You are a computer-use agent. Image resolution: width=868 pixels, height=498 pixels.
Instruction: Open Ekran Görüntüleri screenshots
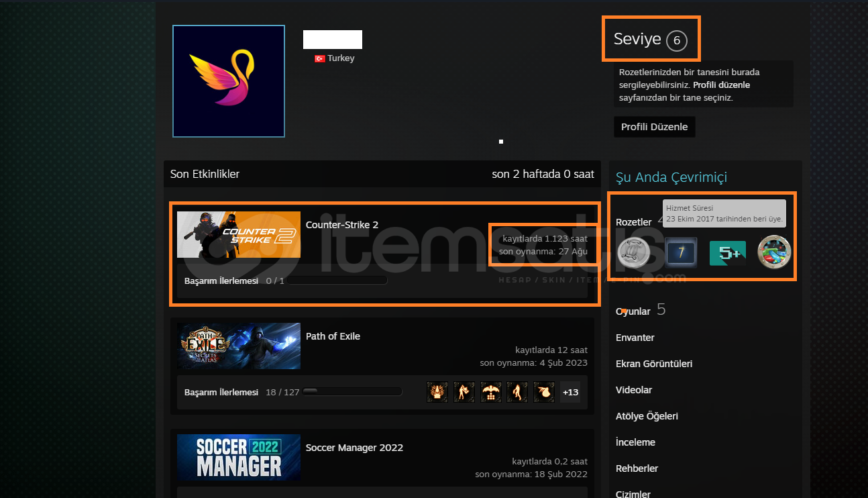click(x=654, y=364)
